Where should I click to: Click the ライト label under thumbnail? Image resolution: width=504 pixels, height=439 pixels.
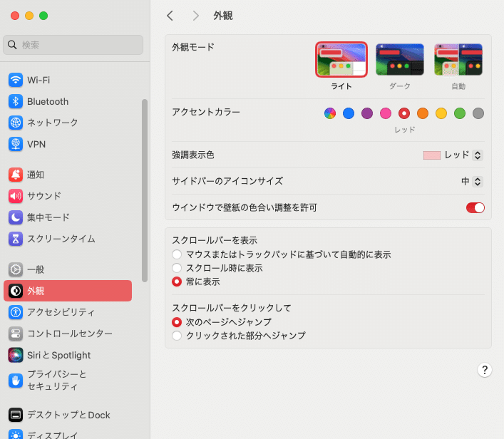(341, 86)
